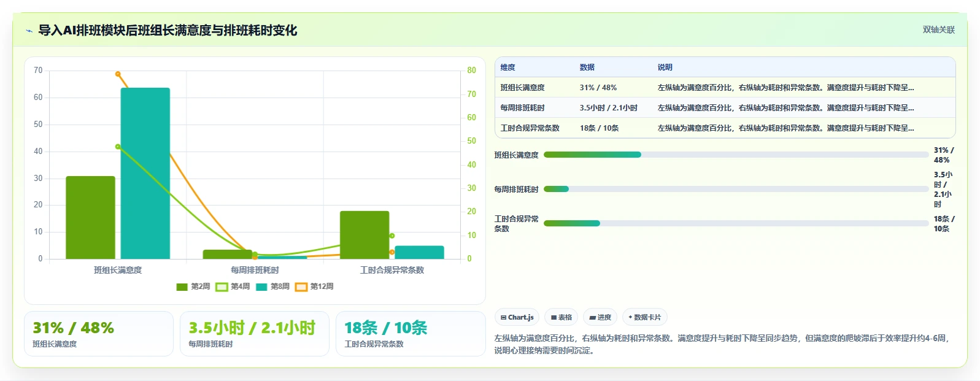Click the lightning icon beside the card title
Viewport: 980px width, 381px height.
point(29,30)
